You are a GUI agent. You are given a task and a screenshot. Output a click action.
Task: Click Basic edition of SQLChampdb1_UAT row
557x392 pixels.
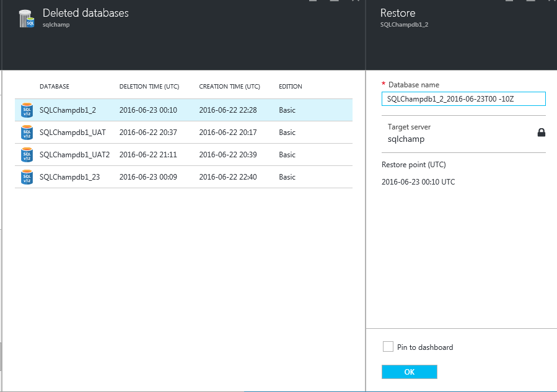(x=287, y=133)
